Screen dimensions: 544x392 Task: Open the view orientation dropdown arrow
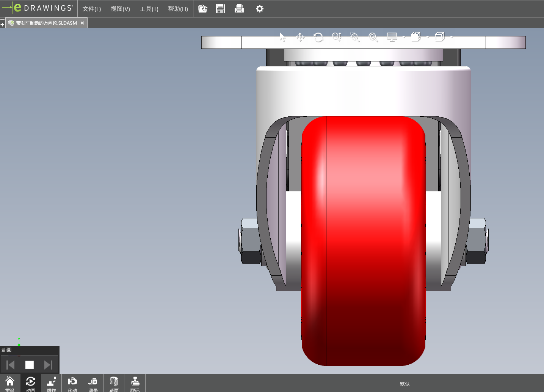[x=428, y=37]
